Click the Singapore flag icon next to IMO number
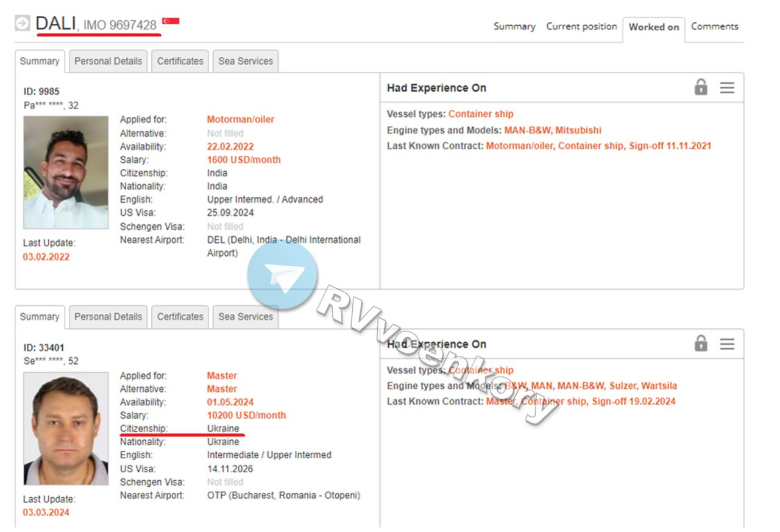Image resolution: width=780 pixels, height=532 pixels. pyautogui.click(x=171, y=22)
